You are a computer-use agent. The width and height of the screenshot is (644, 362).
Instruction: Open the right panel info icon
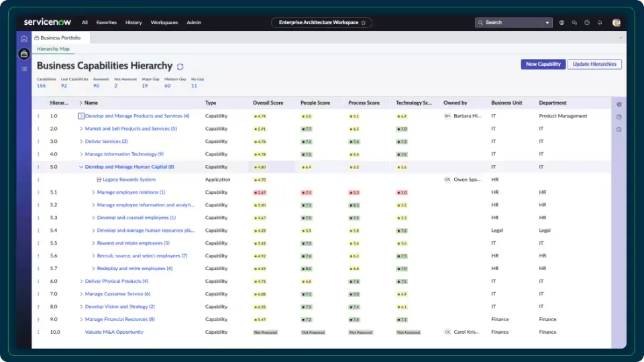[619, 129]
